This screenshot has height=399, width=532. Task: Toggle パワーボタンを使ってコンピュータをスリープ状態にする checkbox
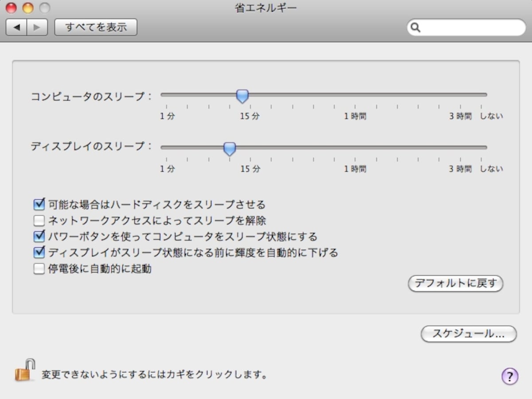click(x=39, y=237)
